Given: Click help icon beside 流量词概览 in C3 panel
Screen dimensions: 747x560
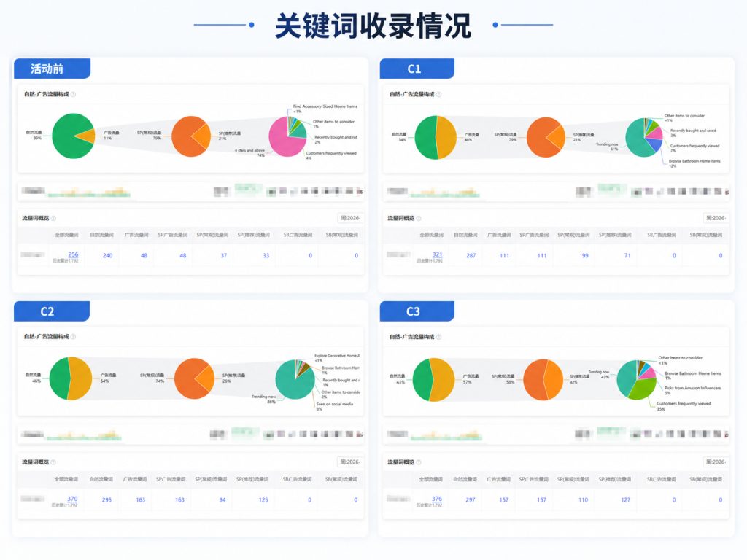Looking at the screenshot, I should [x=419, y=462].
